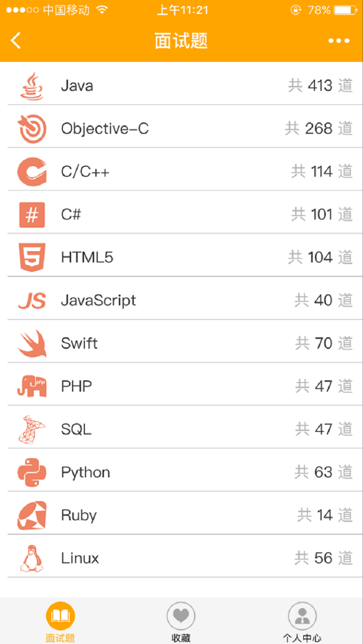Open the three-dot more options menu
The width and height of the screenshot is (363, 644).
(x=339, y=41)
